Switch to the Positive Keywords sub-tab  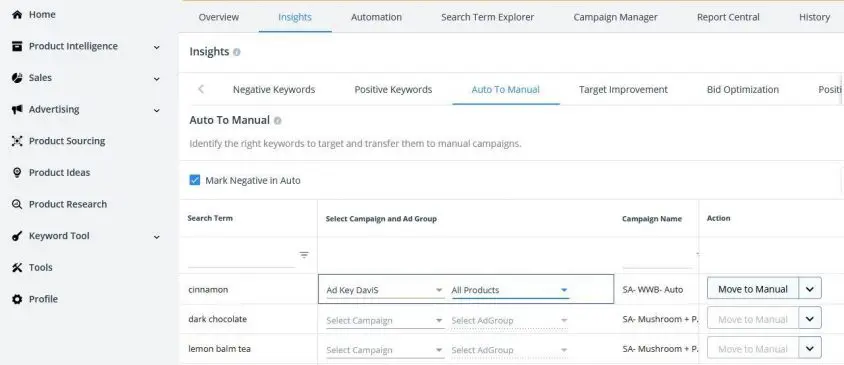[393, 90]
